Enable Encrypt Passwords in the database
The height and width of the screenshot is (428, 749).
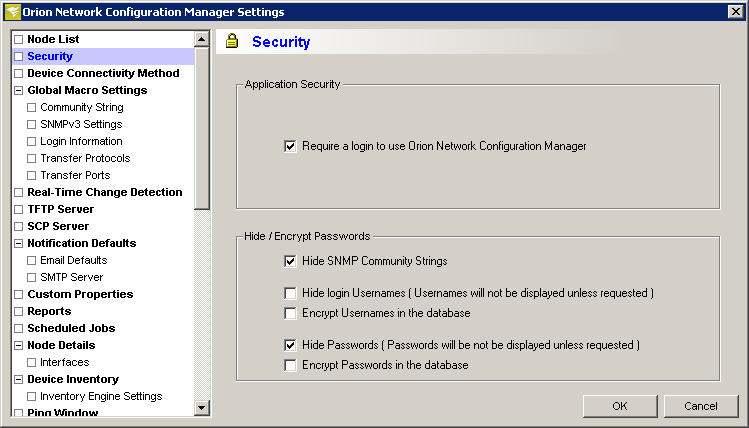tap(290, 365)
